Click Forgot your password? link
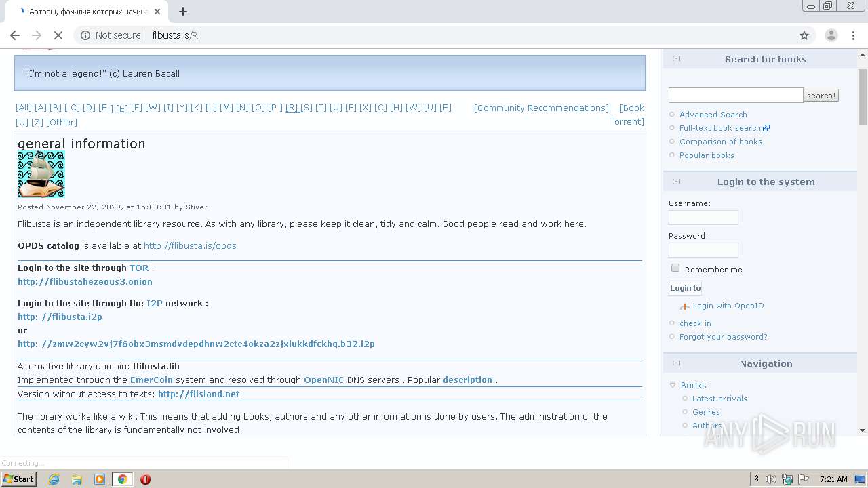Viewport: 868px width, 488px height. coord(724,337)
